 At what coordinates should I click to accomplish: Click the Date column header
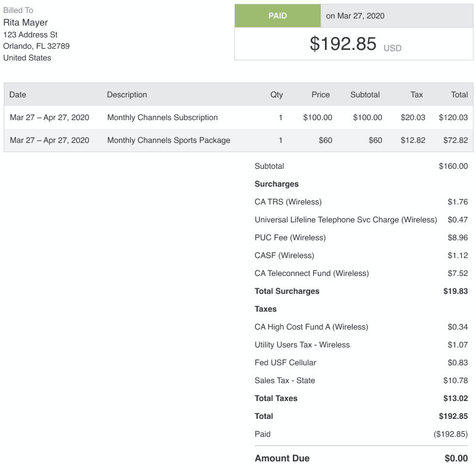pyautogui.click(x=18, y=95)
